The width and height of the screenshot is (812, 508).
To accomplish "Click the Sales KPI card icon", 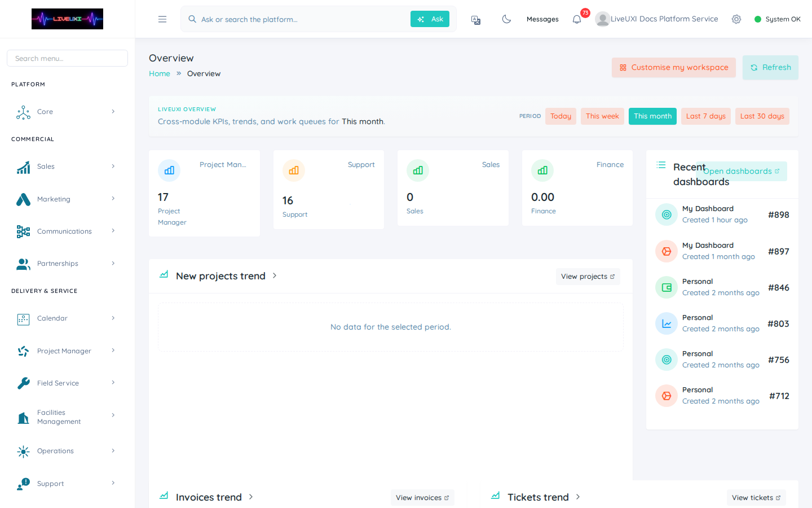I will point(418,170).
